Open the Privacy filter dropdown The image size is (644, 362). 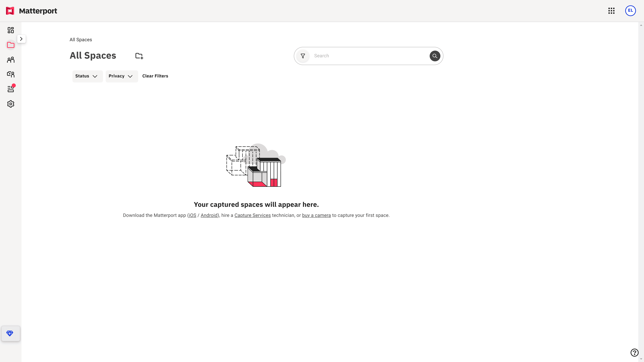coord(122,76)
